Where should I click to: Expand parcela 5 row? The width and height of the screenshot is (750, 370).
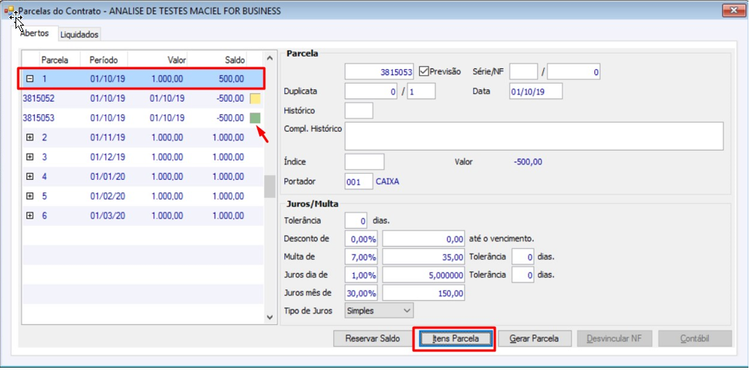pos(30,196)
